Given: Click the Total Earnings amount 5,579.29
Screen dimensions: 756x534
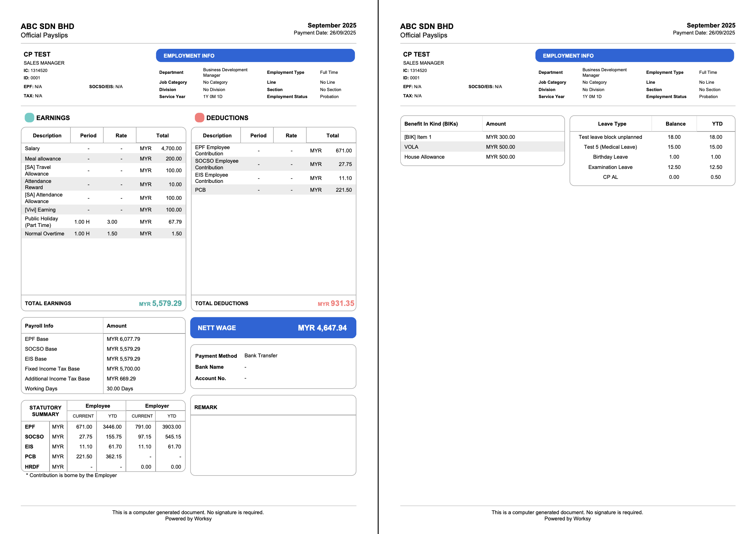Looking at the screenshot, I should click(167, 303).
